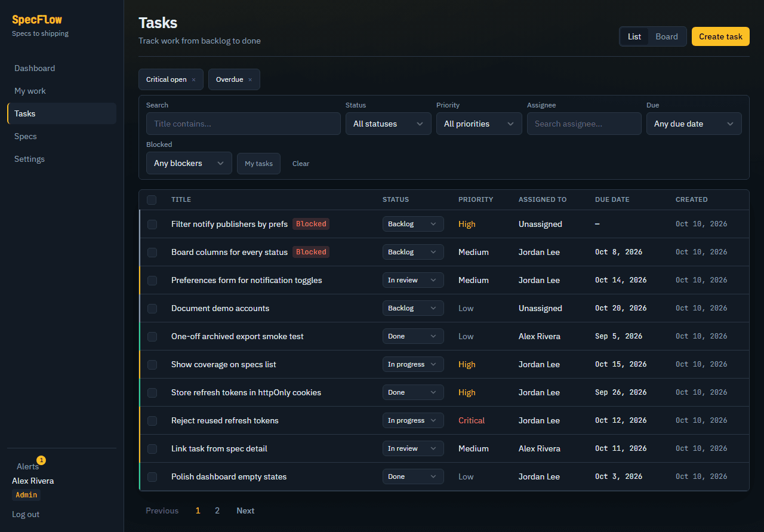Focus the Search assignee field
The height and width of the screenshot is (532, 764).
coord(584,124)
